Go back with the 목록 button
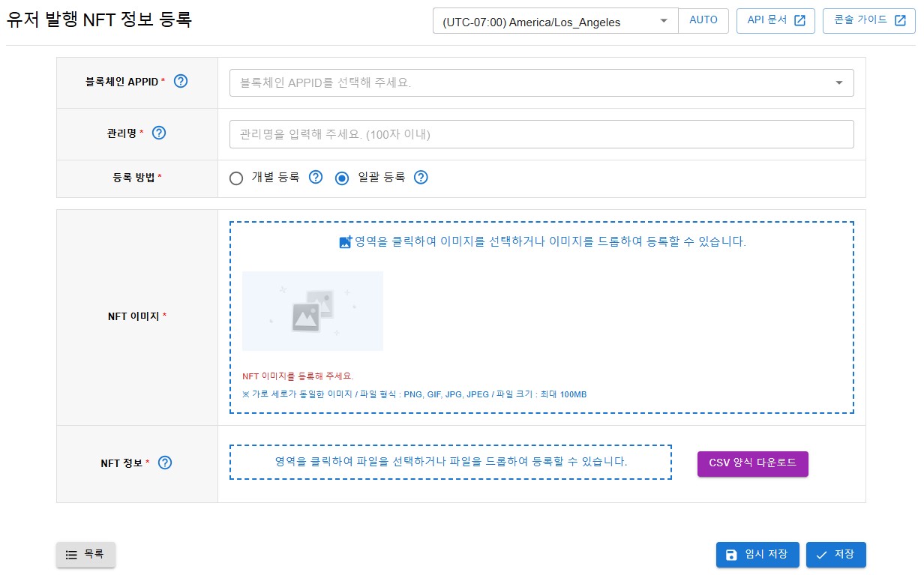 pyautogui.click(x=85, y=555)
